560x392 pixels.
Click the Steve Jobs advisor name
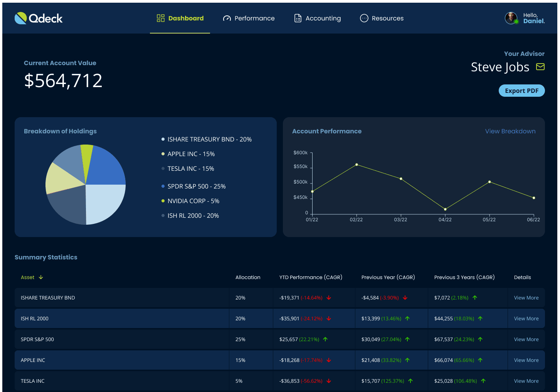tap(500, 67)
